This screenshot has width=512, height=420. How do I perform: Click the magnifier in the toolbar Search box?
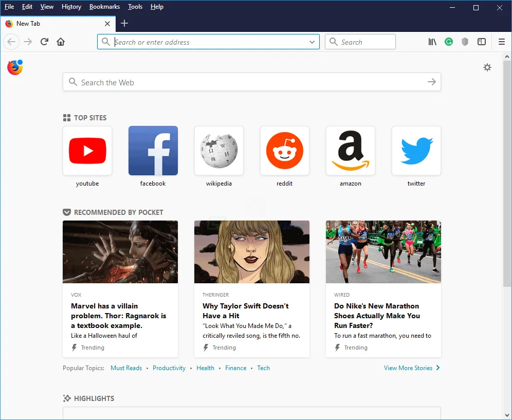[x=334, y=42]
